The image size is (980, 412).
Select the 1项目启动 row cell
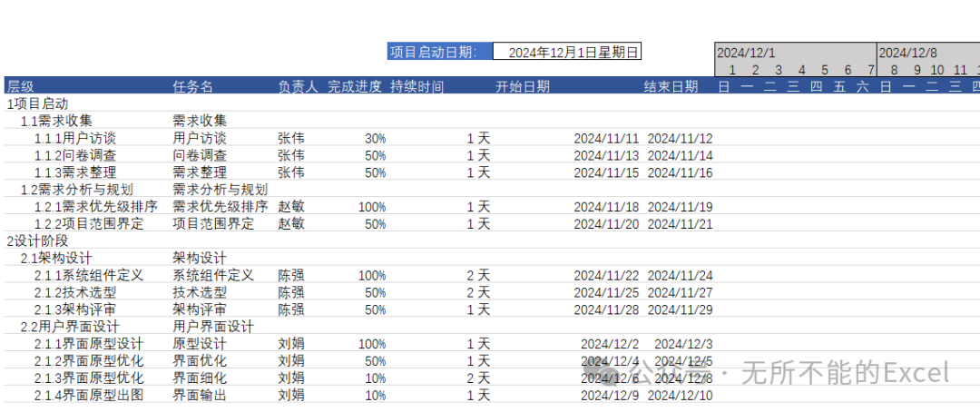click(37, 103)
